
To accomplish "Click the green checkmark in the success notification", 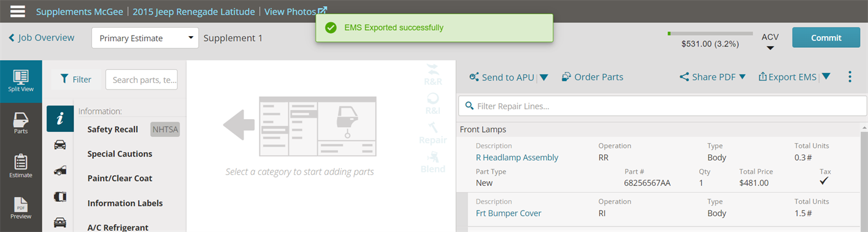I will (x=331, y=28).
